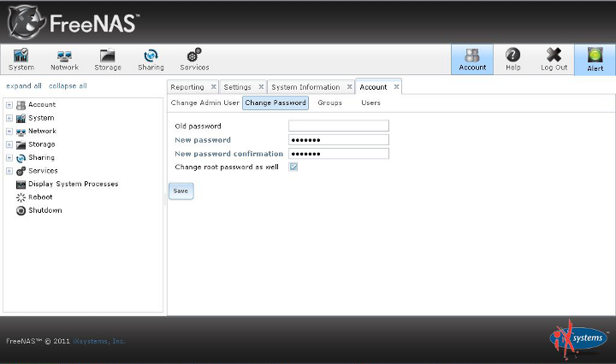Close the Settings tab
Image resolution: width=616 pixels, height=364 pixels.
[261, 86]
